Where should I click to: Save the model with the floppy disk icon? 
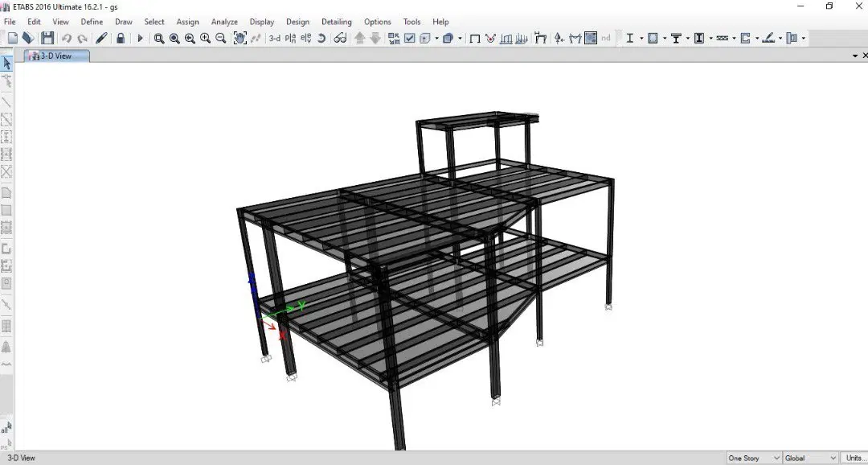pos(47,39)
